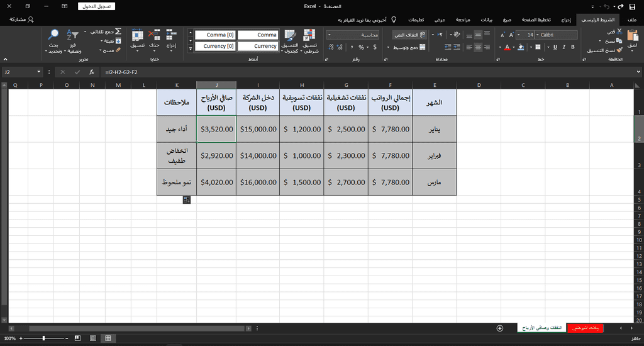Open Find & Select magnifier icon
This screenshot has height=346, width=644.
point(54,36)
